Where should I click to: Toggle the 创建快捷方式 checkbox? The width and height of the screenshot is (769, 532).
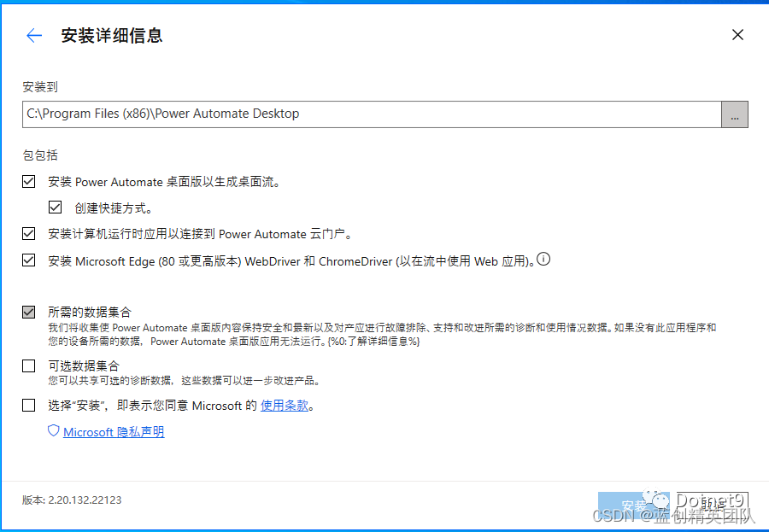tap(56, 208)
